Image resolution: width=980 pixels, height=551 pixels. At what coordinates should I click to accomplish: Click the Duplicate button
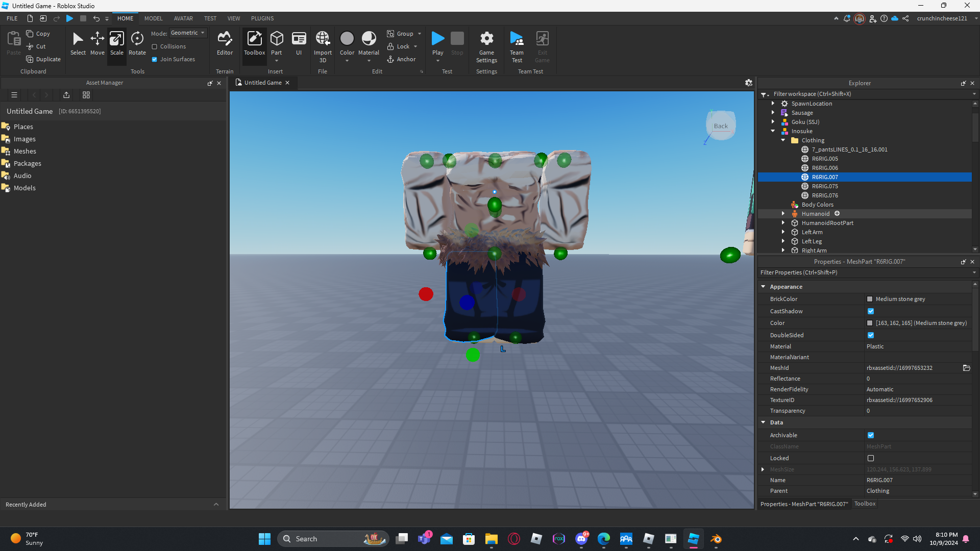click(x=43, y=59)
